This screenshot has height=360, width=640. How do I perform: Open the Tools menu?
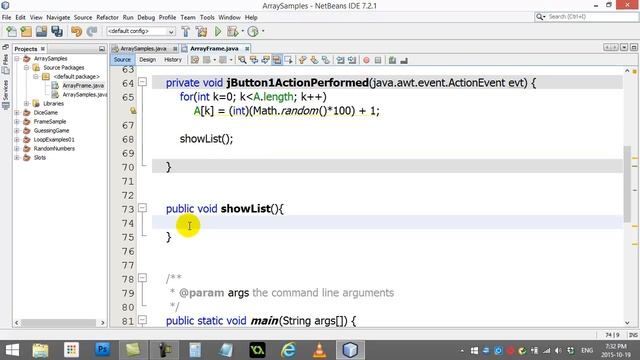(207, 18)
